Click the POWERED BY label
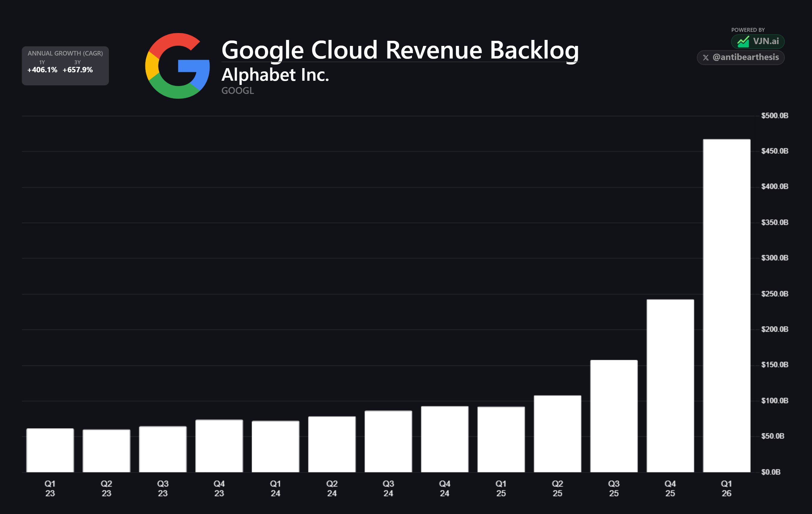812x514 pixels. [747, 30]
